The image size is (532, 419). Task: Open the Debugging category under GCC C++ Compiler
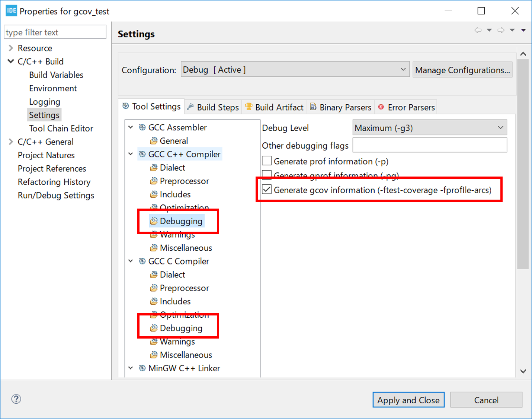coord(177,221)
